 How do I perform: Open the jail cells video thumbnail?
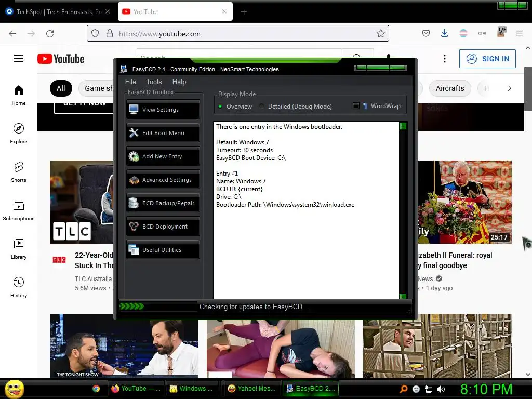click(437, 345)
